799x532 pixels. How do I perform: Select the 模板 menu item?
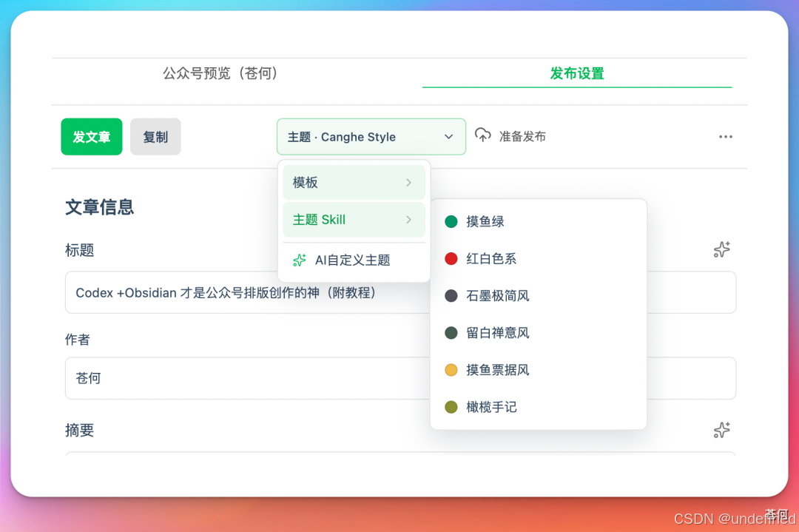point(354,183)
